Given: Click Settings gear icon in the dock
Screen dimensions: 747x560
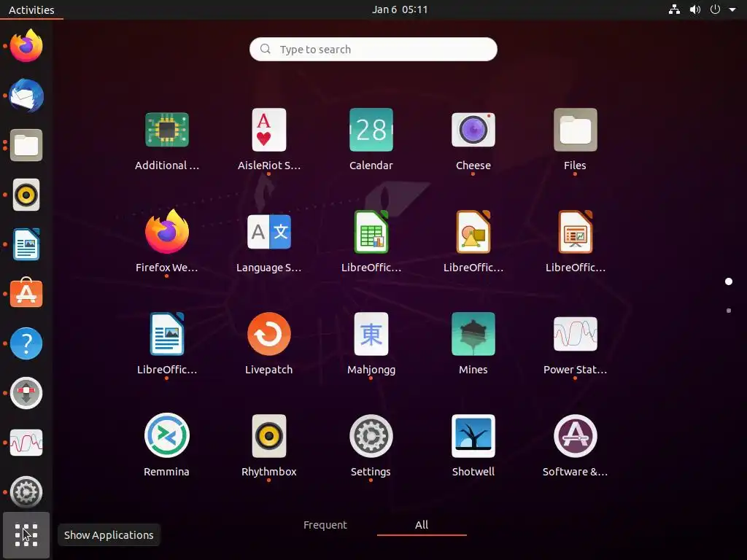Looking at the screenshot, I should (x=26, y=492).
